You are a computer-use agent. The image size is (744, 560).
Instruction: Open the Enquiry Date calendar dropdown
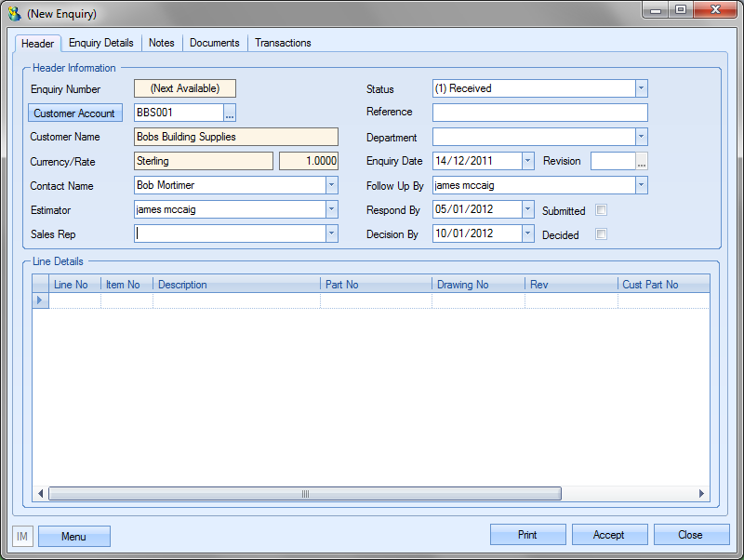click(x=528, y=161)
